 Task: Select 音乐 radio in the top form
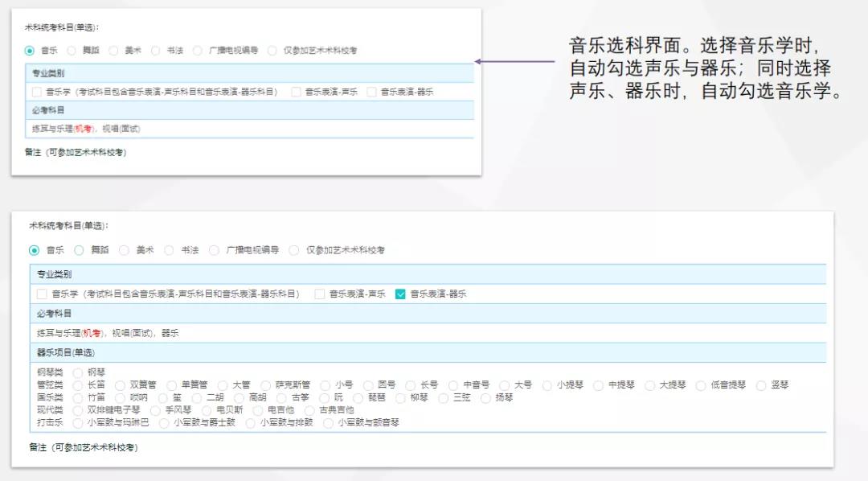tap(30, 51)
